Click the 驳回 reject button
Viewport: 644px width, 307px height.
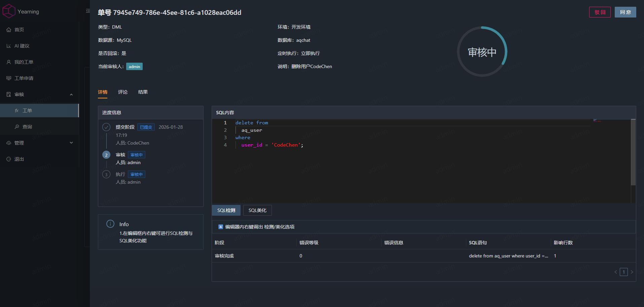click(x=600, y=12)
